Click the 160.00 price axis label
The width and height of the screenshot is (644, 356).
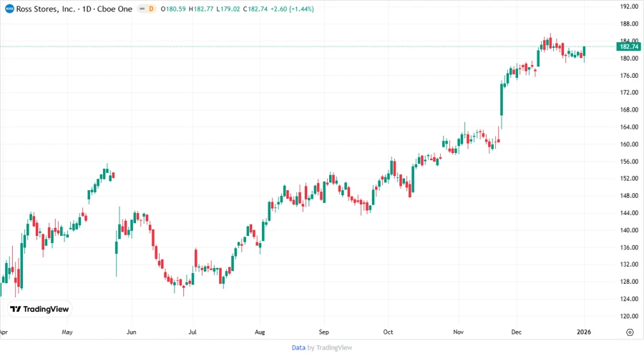629,144
